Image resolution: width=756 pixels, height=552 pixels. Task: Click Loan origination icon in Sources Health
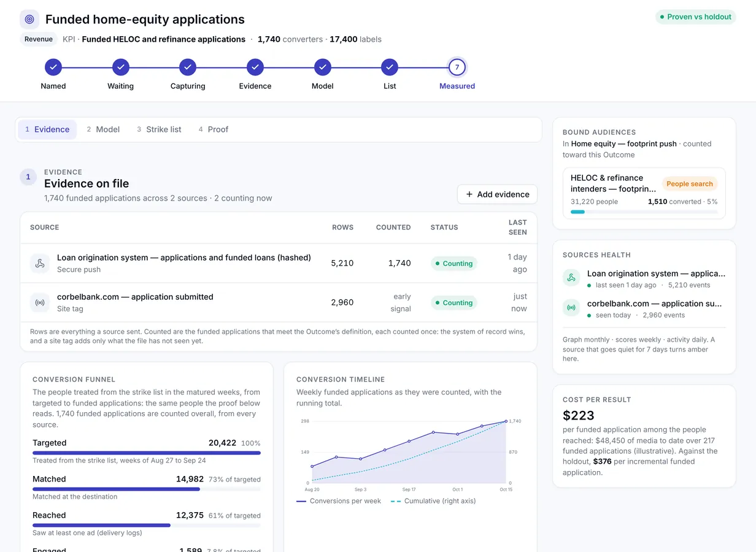(x=571, y=278)
